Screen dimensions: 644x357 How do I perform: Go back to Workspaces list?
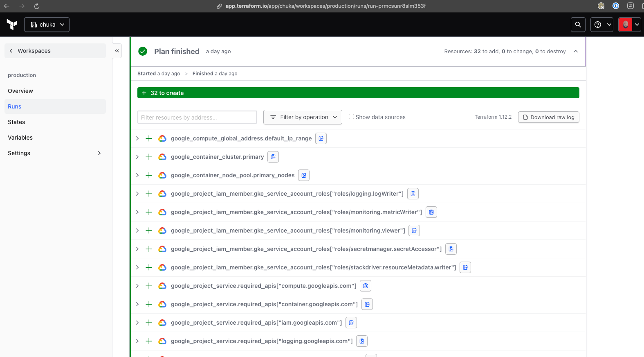[x=55, y=51]
